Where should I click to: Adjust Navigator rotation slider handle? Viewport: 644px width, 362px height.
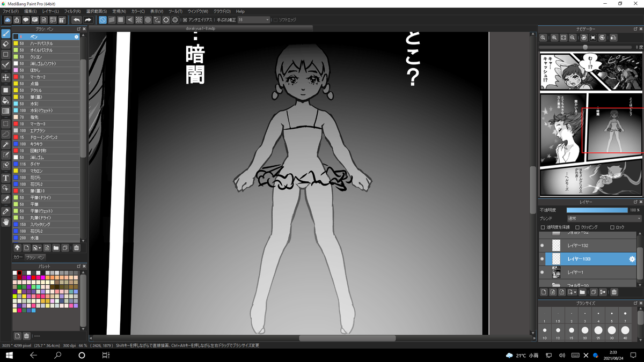click(x=586, y=47)
